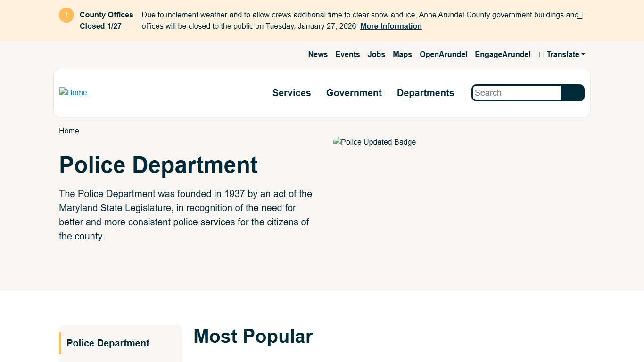Visit EngageArundel
The width and height of the screenshot is (644, 362).
pyautogui.click(x=503, y=54)
